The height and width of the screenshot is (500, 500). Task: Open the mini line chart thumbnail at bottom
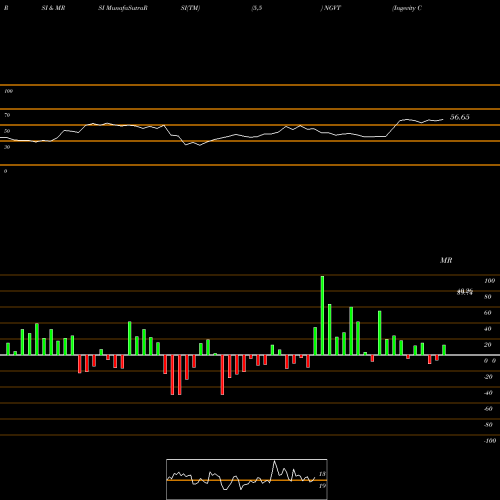[247, 479]
